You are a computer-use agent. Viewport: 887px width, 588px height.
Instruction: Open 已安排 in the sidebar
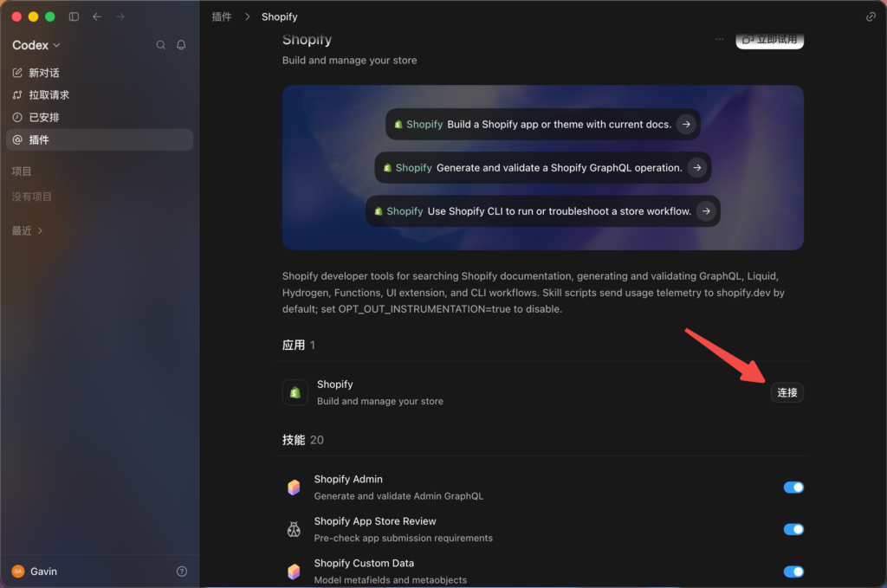pyautogui.click(x=100, y=117)
